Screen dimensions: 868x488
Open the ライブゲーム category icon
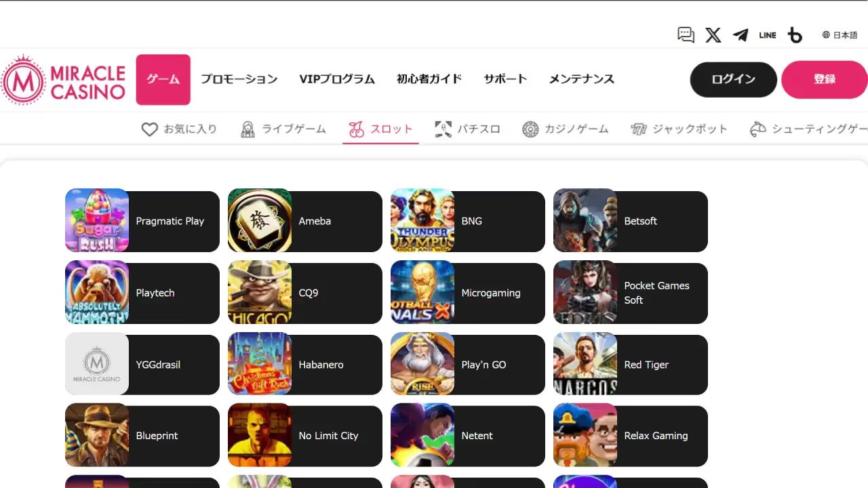tap(248, 129)
